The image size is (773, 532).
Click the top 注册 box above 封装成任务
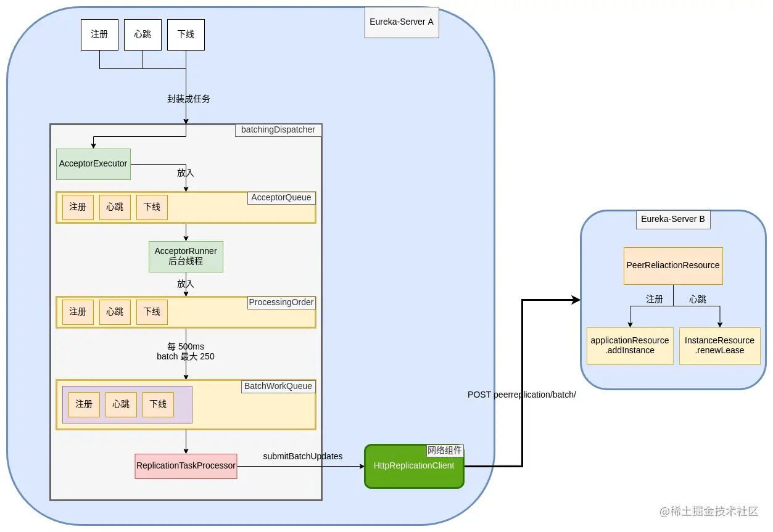coord(99,35)
